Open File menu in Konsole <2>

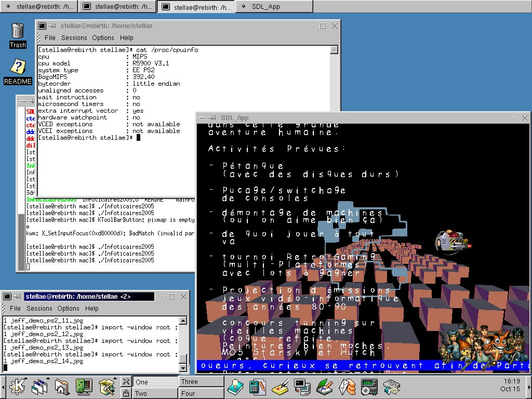[x=15, y=309]
